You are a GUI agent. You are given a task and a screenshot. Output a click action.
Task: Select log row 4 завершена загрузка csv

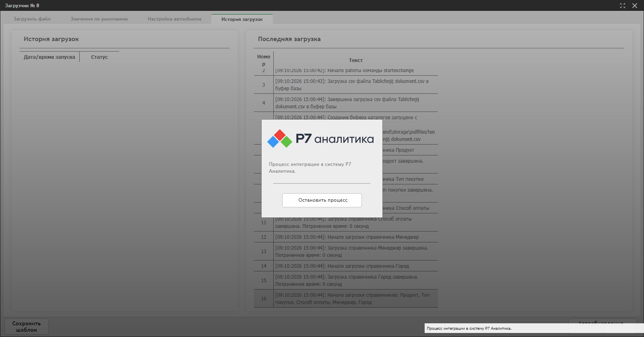[346, 103]
